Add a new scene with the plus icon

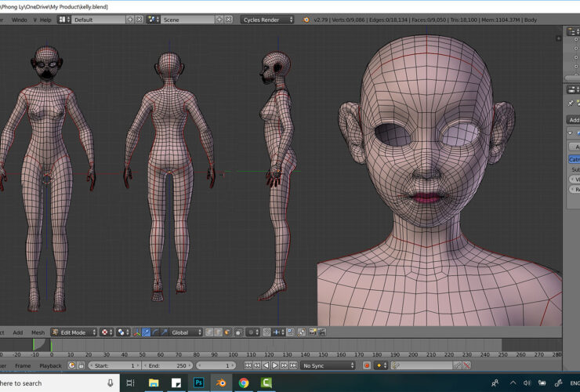tap(219, 20)
